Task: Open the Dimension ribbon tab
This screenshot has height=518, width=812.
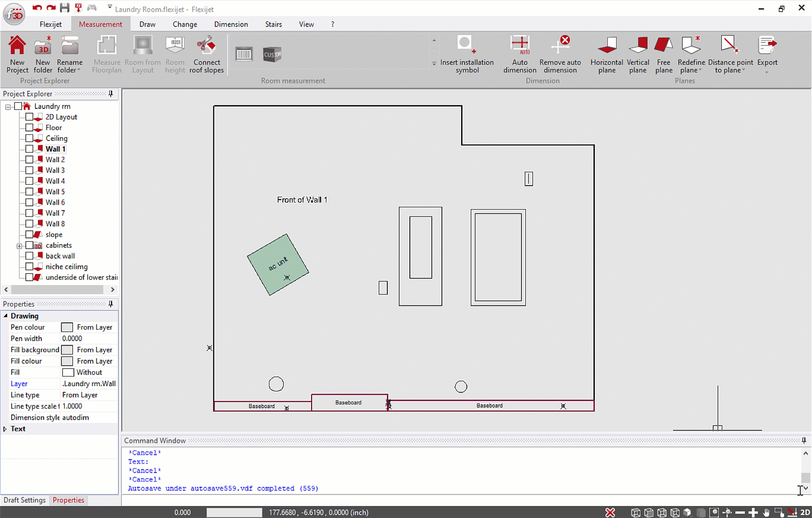Action: point(231,24)
